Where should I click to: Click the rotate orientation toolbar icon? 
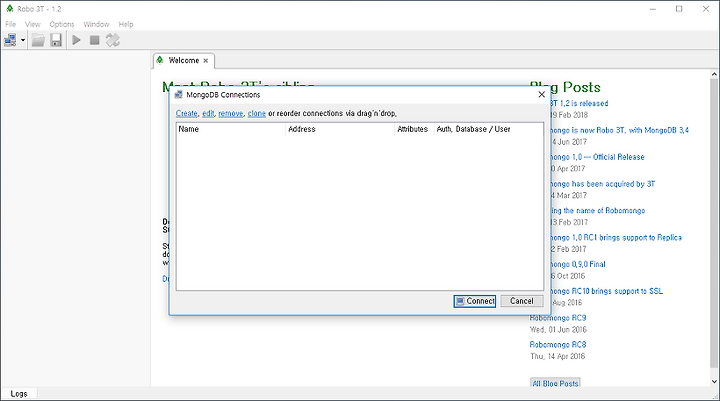tap(112, 40)
